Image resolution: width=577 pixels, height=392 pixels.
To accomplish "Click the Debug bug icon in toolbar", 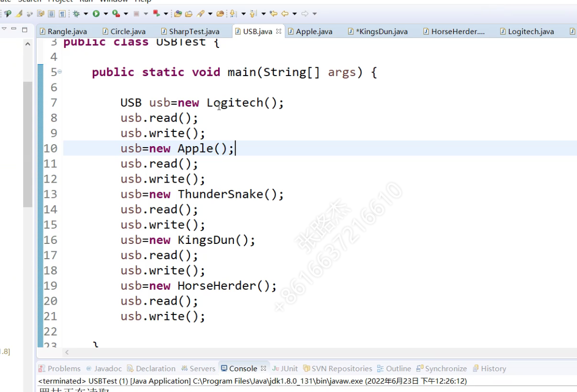I will tap(77, 14).
